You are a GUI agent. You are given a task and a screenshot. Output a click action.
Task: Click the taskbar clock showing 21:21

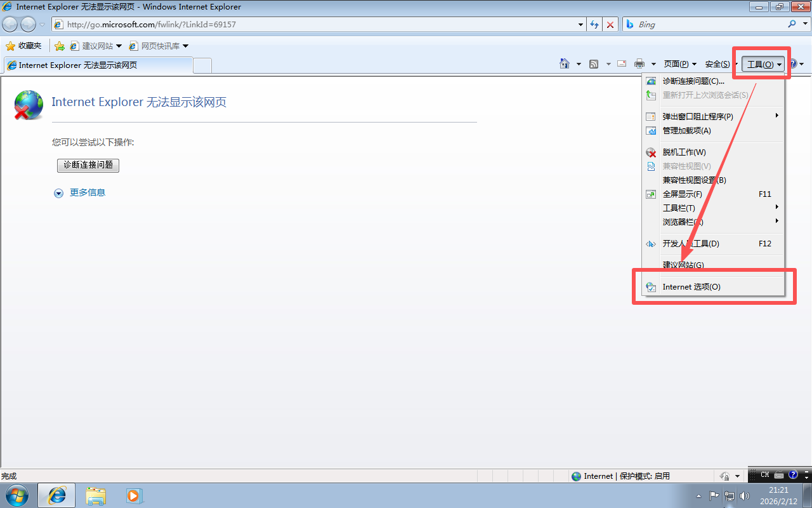(778, 495)
